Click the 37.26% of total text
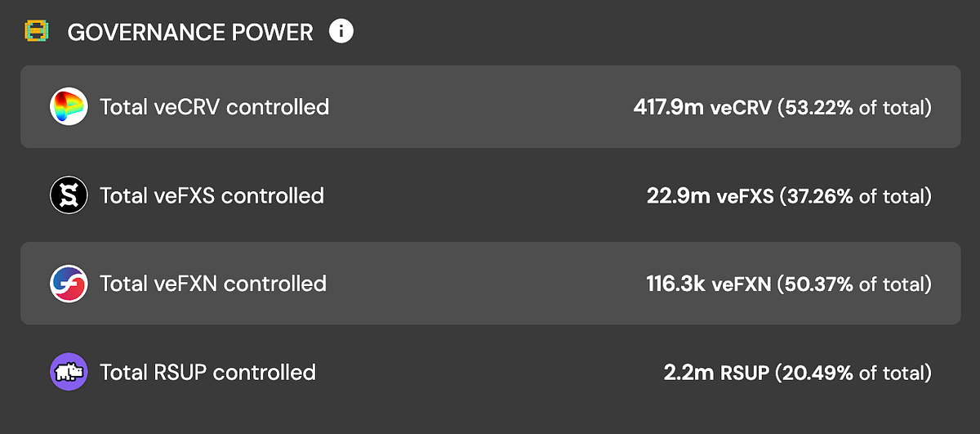The width and height of the screenshot is (980, 434). click(856, 196)
